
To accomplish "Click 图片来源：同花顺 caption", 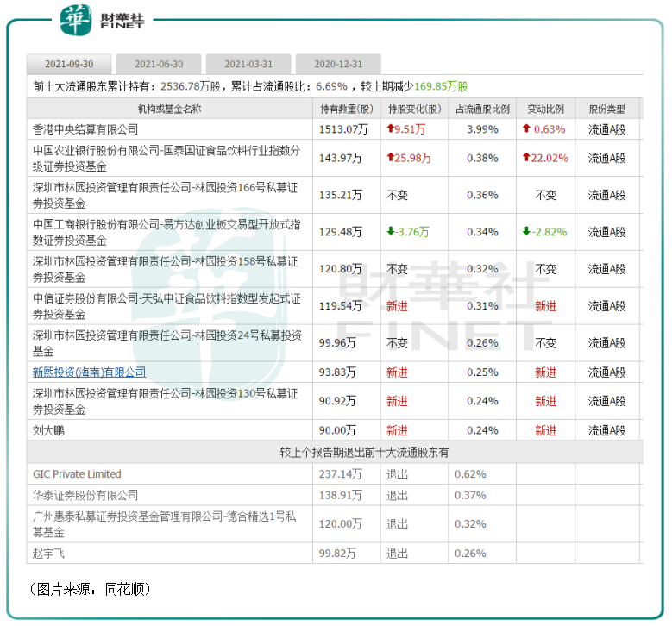I will [x=90, y=589].
